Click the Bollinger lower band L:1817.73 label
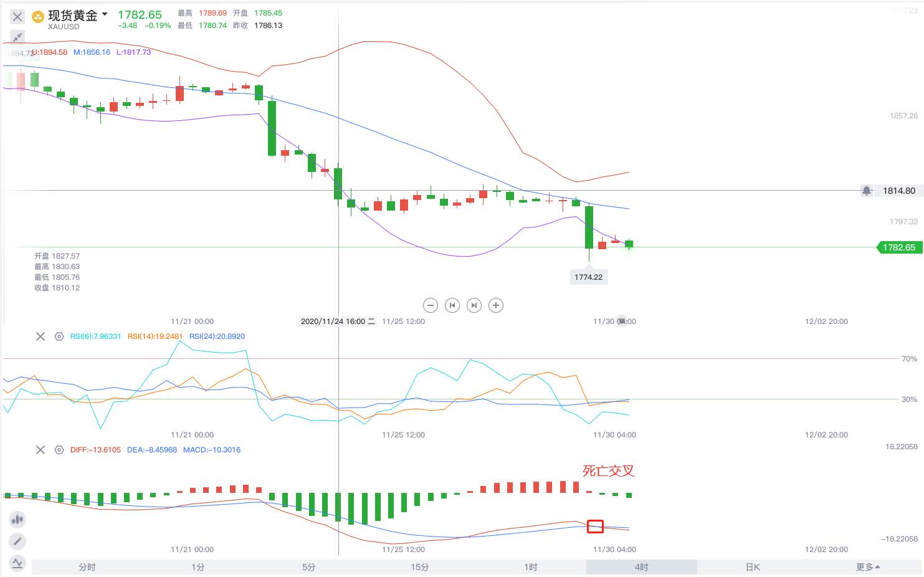 point(133,52)
